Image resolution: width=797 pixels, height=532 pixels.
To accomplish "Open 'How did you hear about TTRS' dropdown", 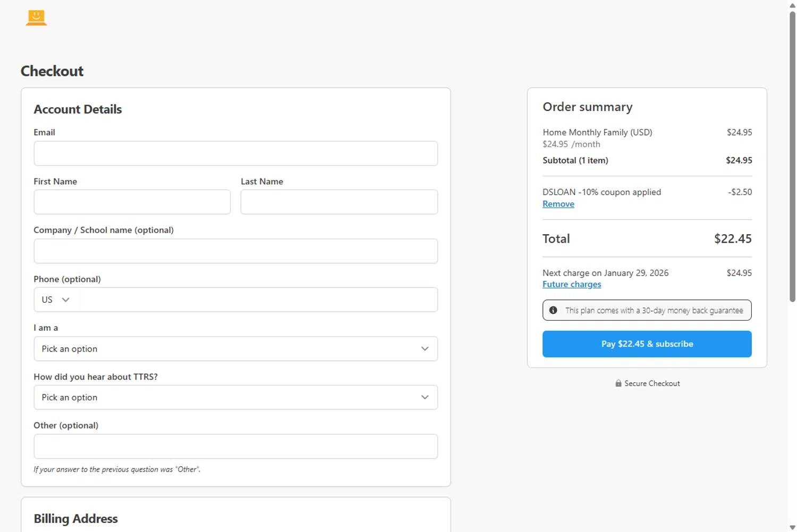I will point(235,397).
